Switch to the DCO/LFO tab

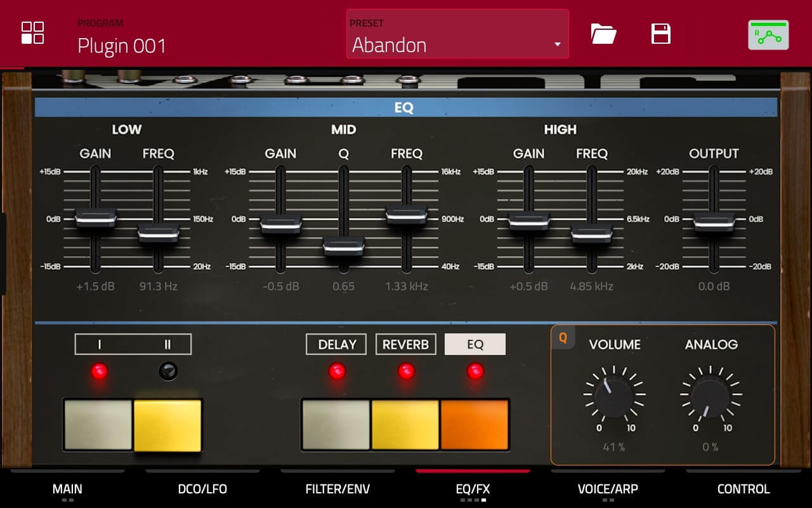pyautogui.click(x=202, y=489)
